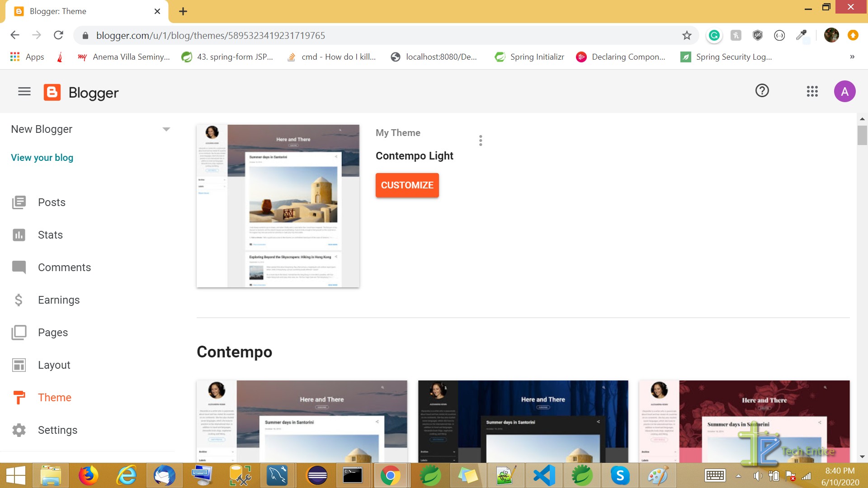Go to Stats in sidebar
The height and width of the screenshot is (488, 868).
click(50, 235)
